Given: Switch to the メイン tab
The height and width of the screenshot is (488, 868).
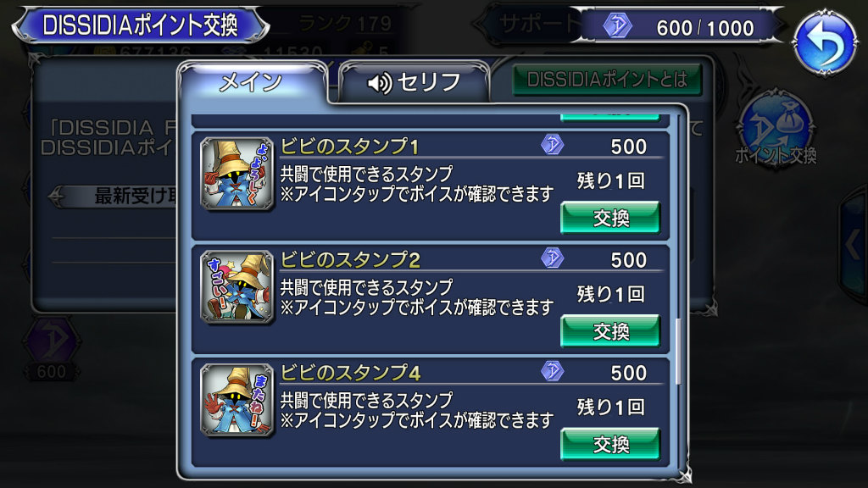Looking at the screenshot, I should (253, 82).
